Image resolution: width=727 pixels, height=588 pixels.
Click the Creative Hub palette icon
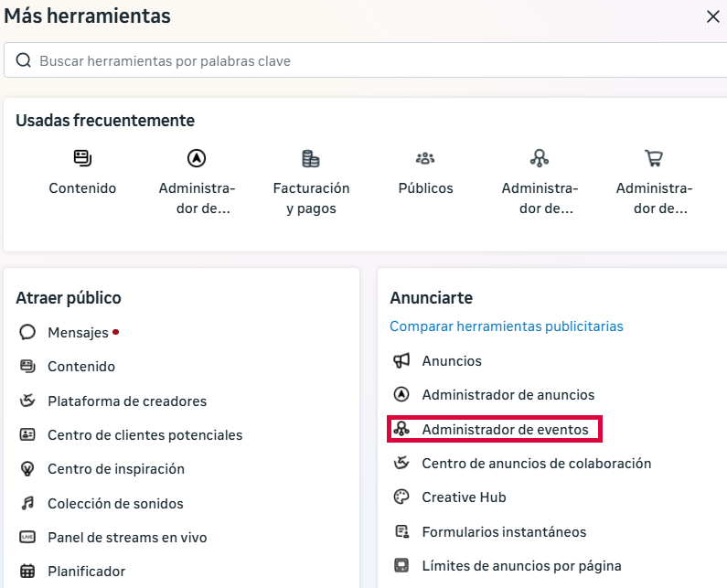[401, 497]
